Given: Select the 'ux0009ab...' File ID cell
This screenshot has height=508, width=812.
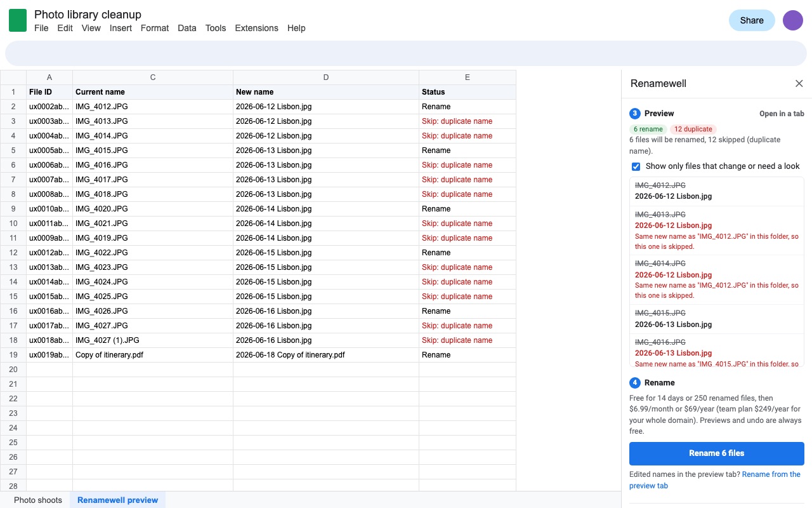Looking at the screenshot, I should (49, 238).
